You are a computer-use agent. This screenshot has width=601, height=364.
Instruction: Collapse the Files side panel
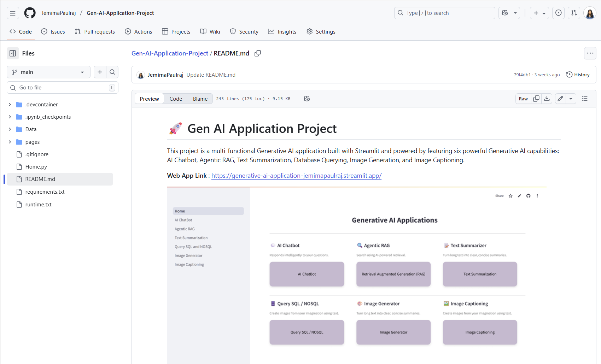pyautogui.click(x=13, y=53)
